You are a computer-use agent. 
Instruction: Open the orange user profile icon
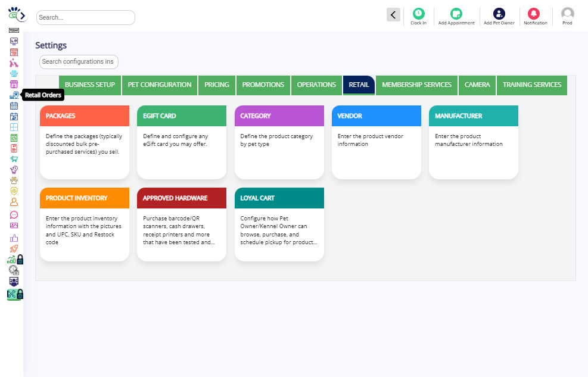coord(14,202)
